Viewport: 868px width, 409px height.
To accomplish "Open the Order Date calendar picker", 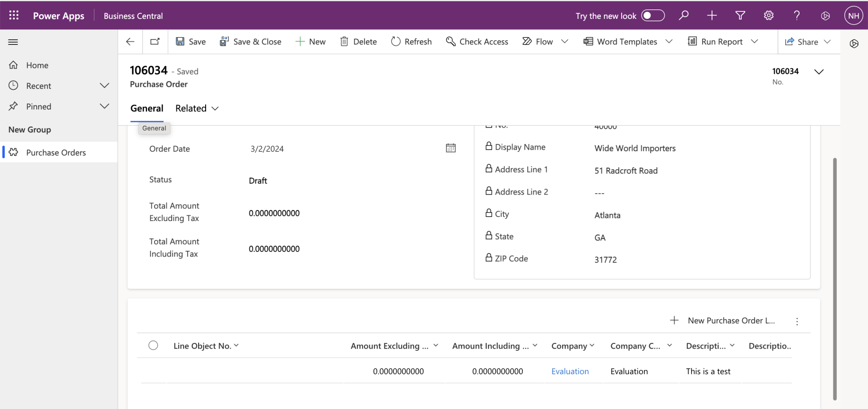I will (x=451, y=148).
